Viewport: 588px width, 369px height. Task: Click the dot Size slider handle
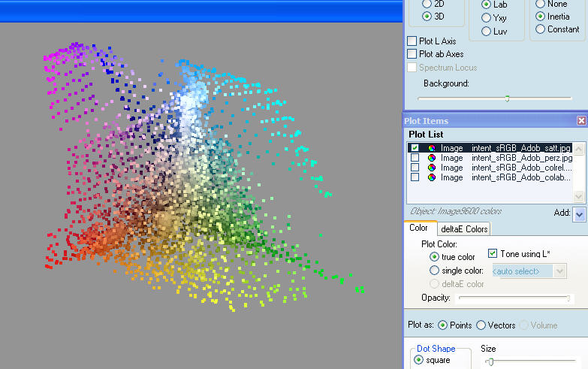(491, 361)
